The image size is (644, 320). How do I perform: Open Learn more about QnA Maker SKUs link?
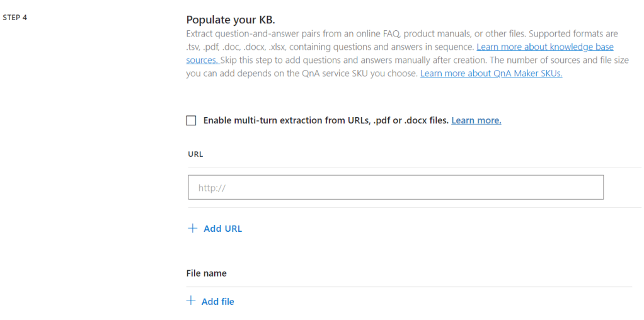[491, 73]
